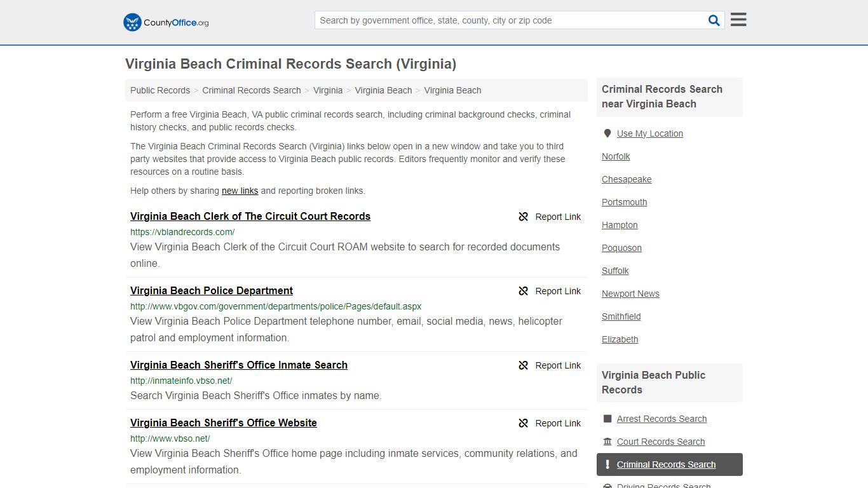
Task: Open Portsmouth nearby link
Action: coord(625,202)
